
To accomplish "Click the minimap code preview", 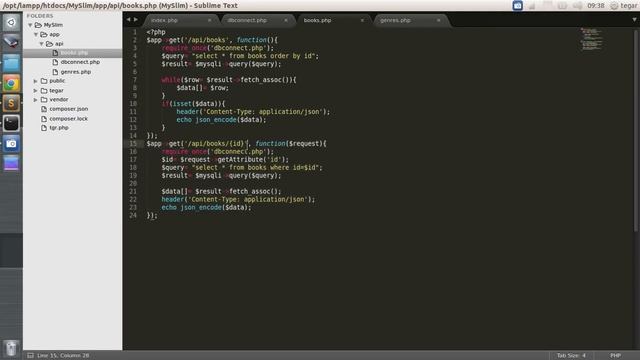I will 591,39.
